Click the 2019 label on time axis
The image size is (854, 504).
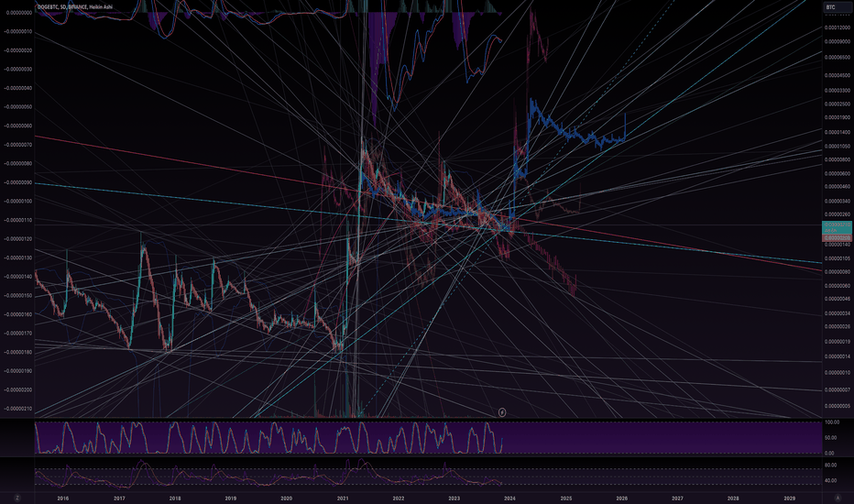tap(230, 498)
